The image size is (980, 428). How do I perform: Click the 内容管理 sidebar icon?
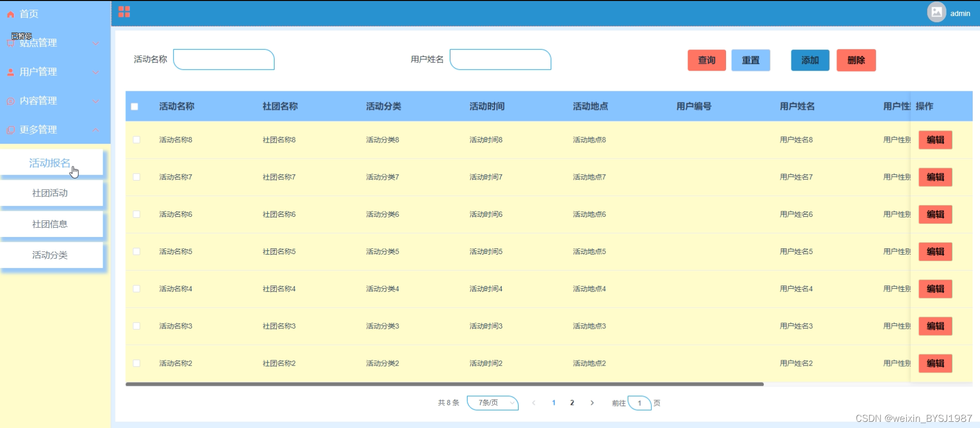click(x=10, y=101)
